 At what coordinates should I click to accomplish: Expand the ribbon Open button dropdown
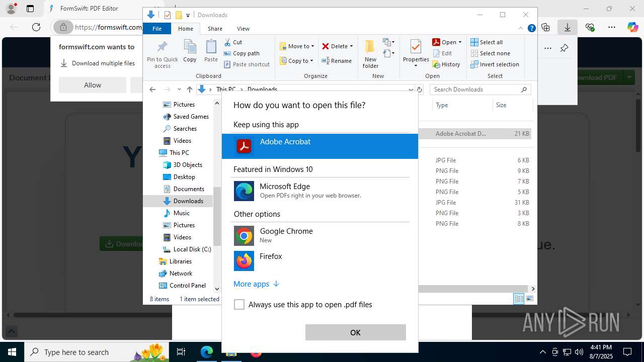(x=460, y=42)
